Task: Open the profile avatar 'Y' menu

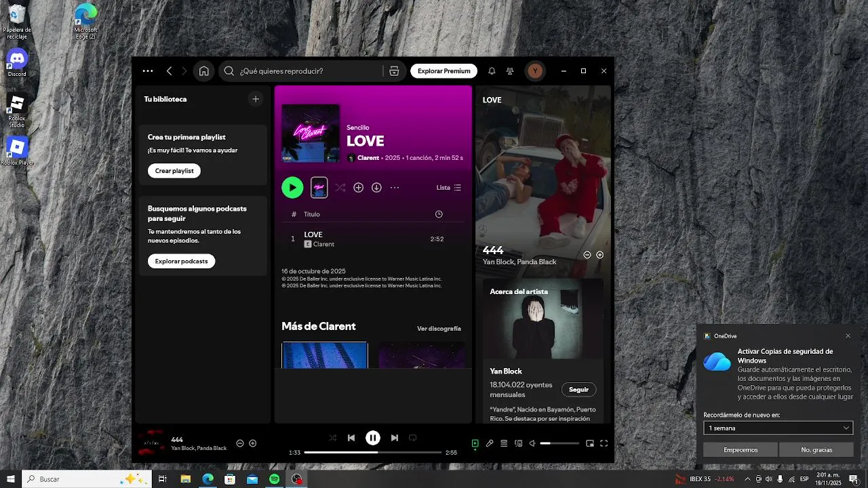Action: coord(535,71)
